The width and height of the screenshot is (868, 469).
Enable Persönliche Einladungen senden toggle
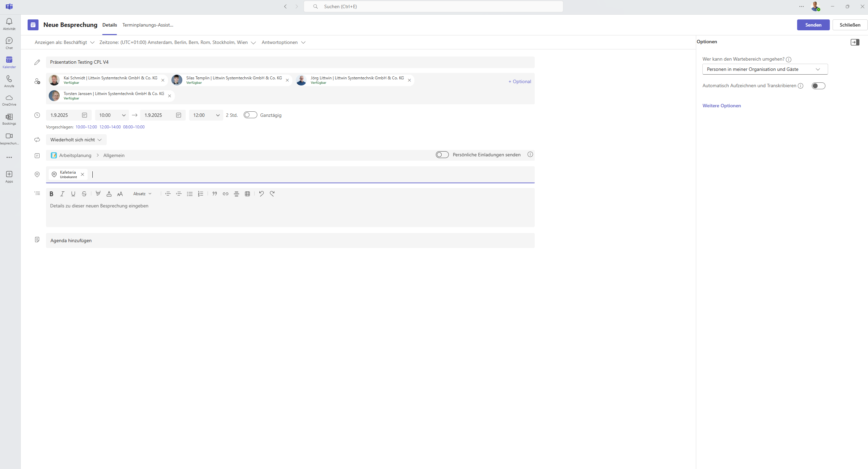pos(442,155)
